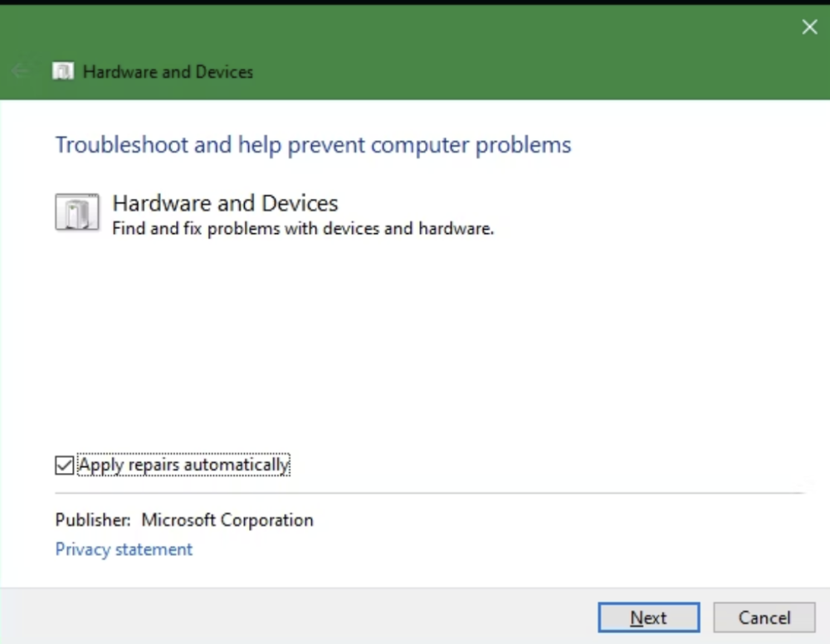Close the troubleshooter window with the X
The height and width of the screenshot is (644, 830).
tap(809, 27)
